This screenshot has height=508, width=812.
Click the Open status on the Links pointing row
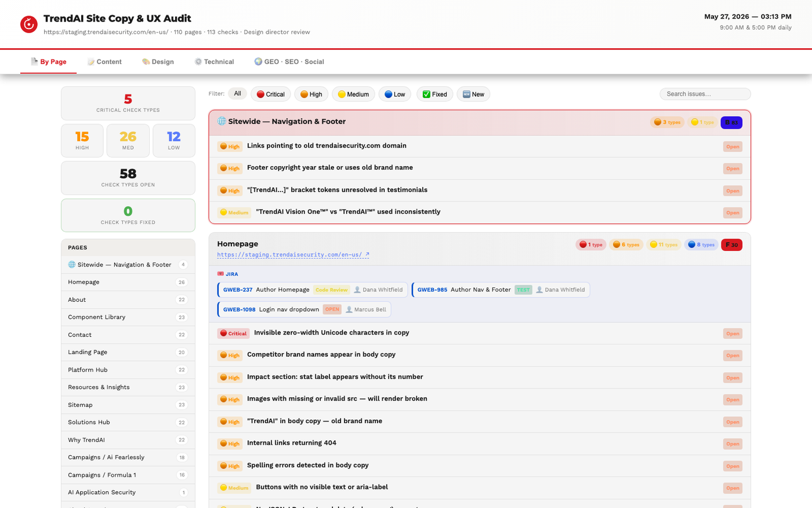tap(733, 146)
